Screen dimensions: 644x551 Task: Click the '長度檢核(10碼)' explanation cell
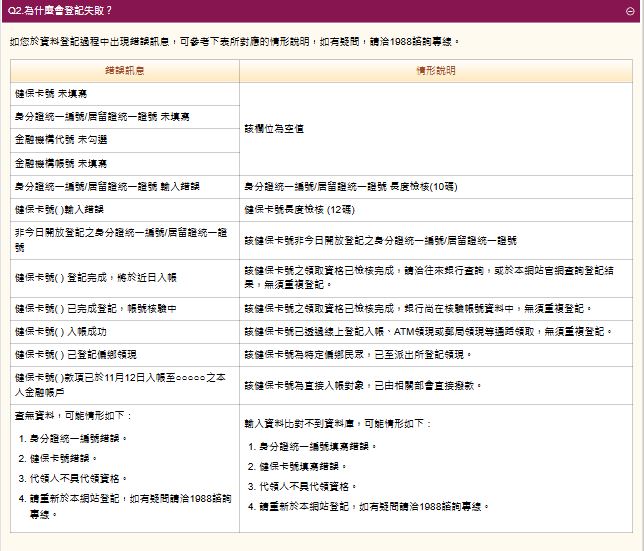pyautogui.click(x=436, y=187)
